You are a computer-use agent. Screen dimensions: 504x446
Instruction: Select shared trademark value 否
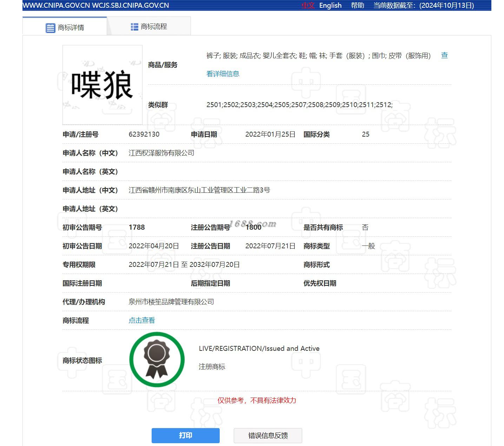(x=365, y=227)
